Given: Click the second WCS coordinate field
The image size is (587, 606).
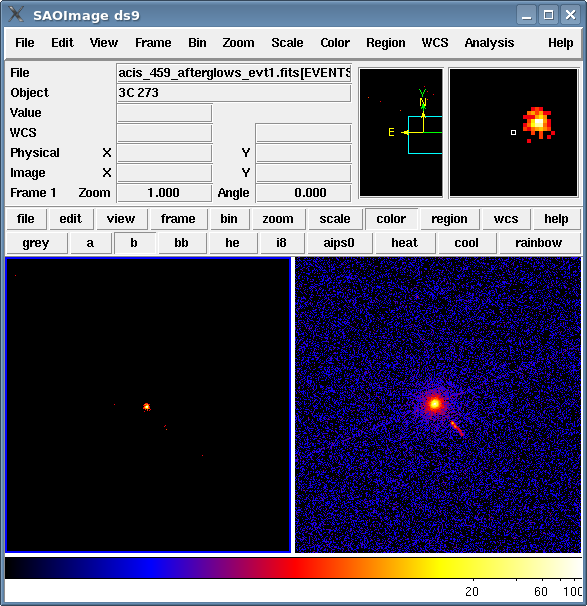Looking at the screenshot, I should point(303,133).
